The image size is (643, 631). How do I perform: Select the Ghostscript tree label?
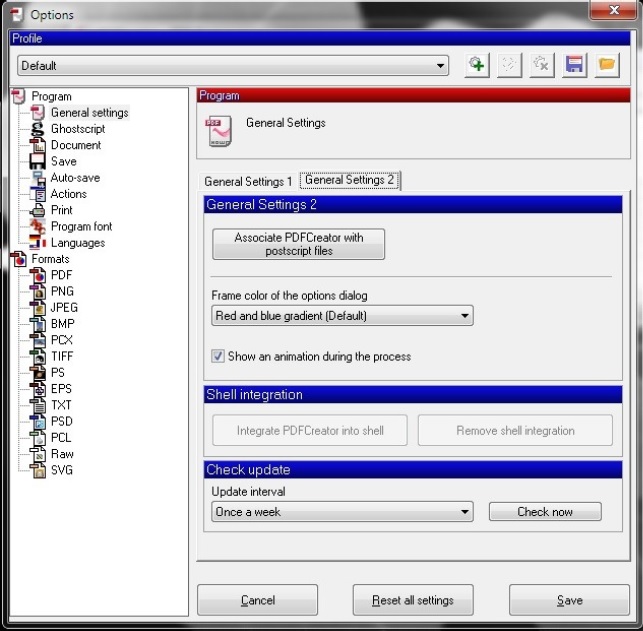(x=78, y=129)
